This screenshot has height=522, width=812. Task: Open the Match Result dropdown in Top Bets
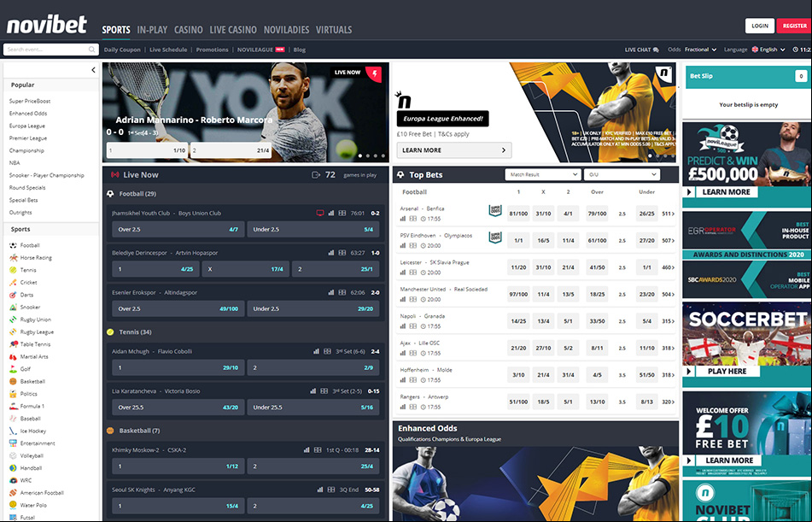point(542,174)
